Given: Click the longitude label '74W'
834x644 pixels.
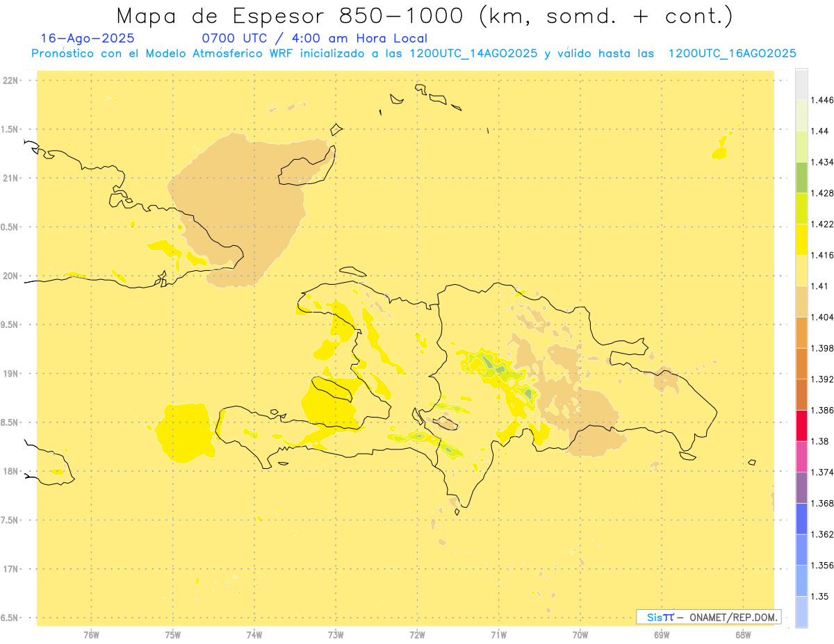Looking at the screenshot, I should click(x=254, y=635).
